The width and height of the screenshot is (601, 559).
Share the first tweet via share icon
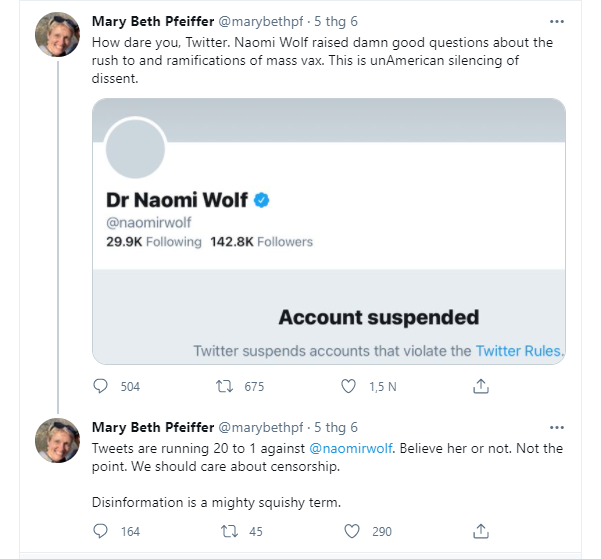pos(481,386)
